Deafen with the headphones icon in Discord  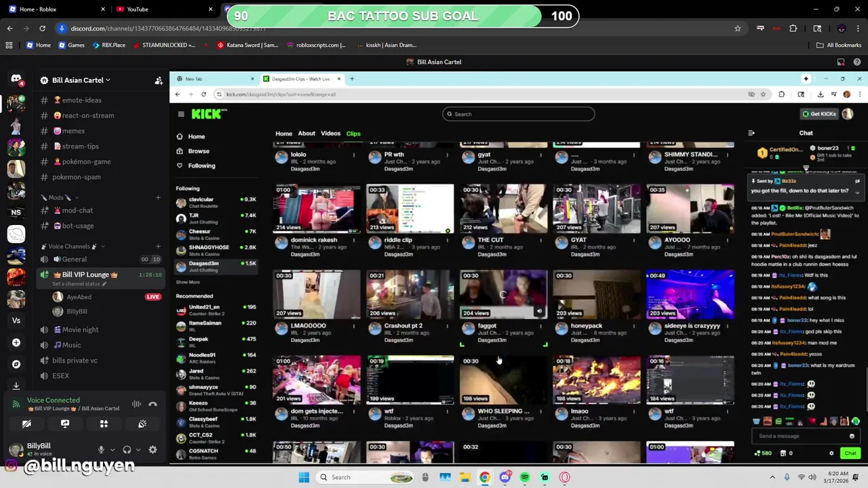click(x=127, y=449)
